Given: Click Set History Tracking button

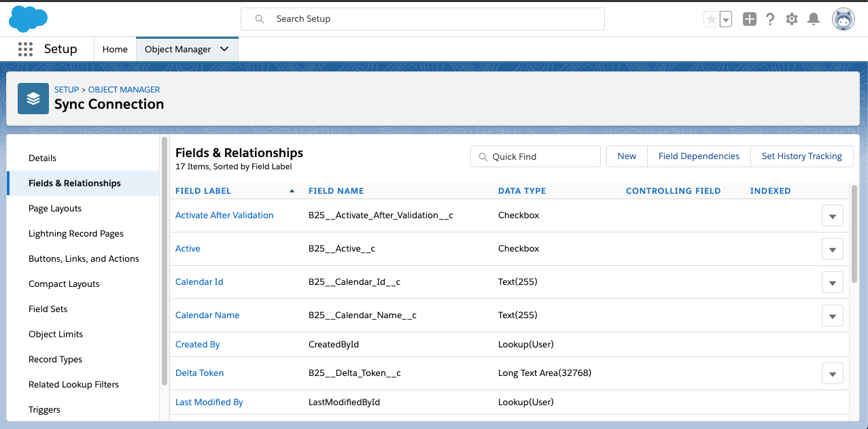Looking at the screenshot, I should [801, 156].
